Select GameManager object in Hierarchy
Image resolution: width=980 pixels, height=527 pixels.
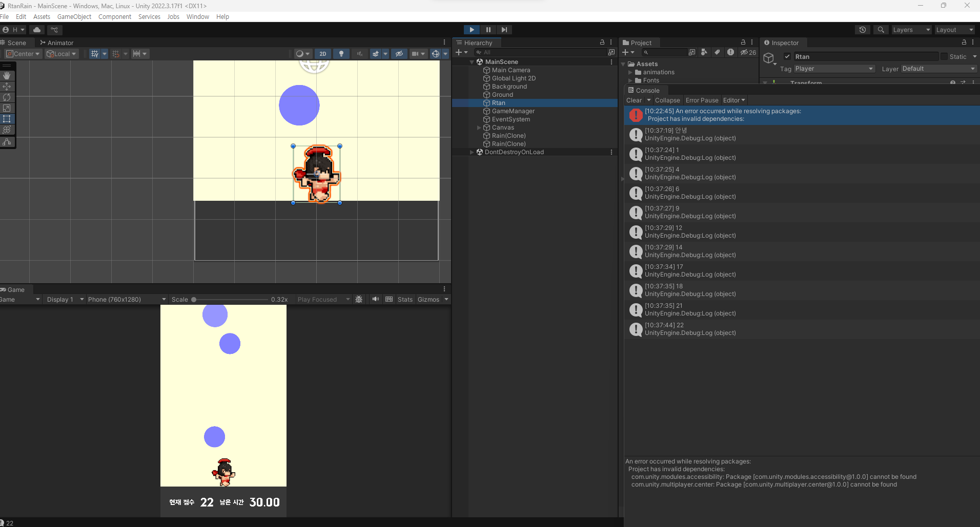[x=513, y=111]
